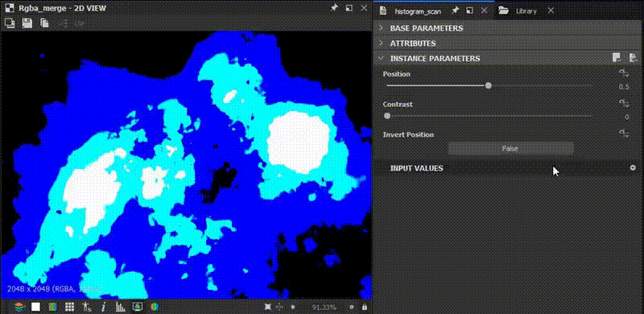644x314 pixels.
Task: Pin the 2D View panel
Action: (x=334, y=8)
